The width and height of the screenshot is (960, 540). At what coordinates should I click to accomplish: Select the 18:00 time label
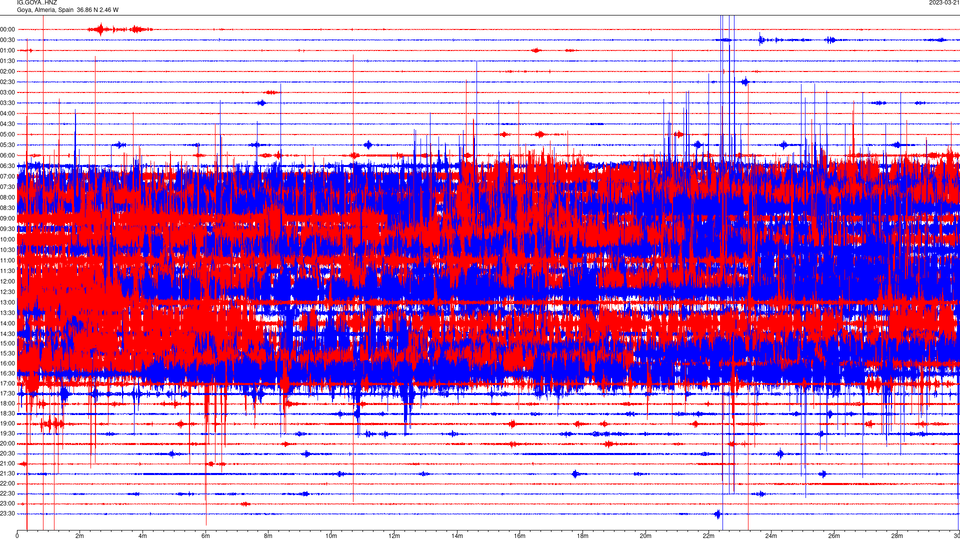coord(8,403)
